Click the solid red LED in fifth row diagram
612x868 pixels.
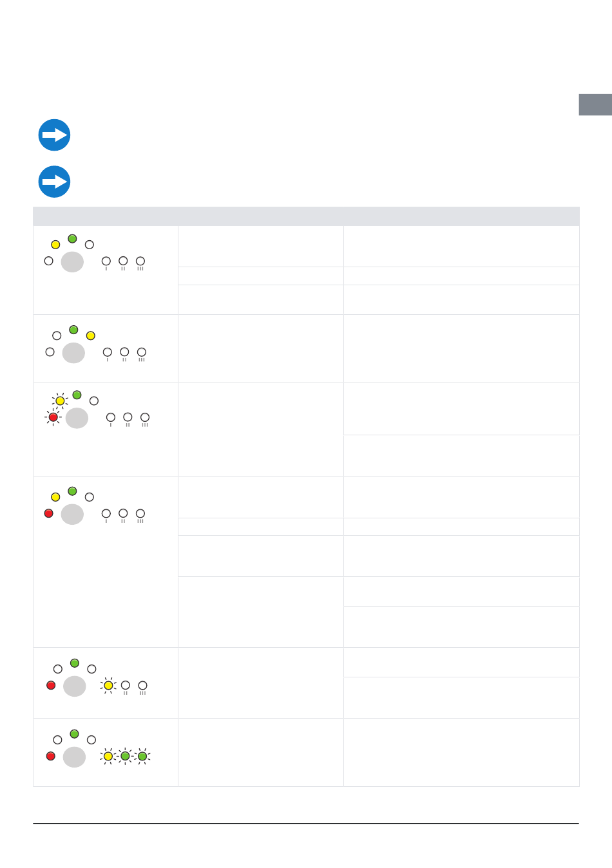51,685
